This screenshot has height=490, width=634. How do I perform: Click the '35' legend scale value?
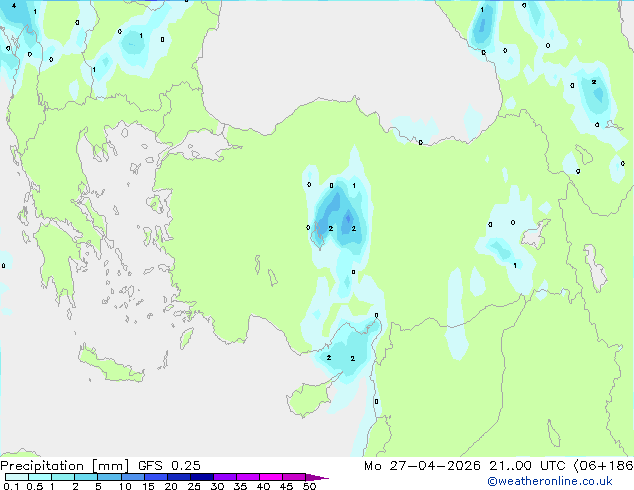tap(240, 486)
